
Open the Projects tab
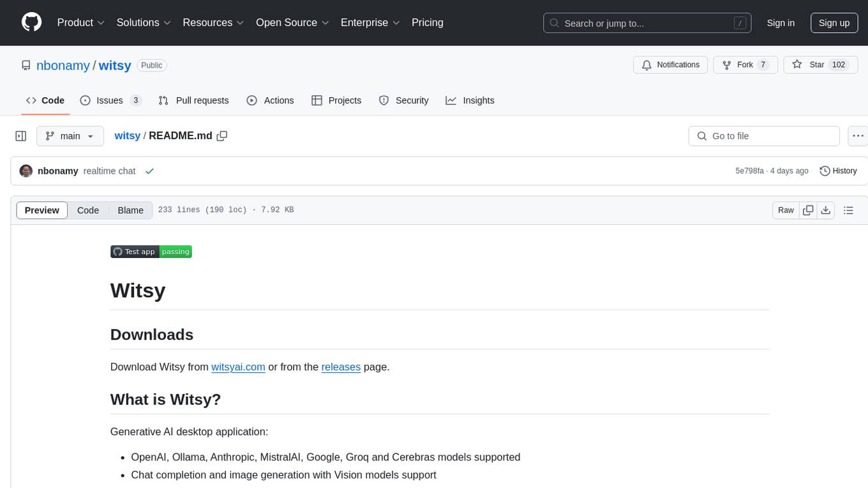point(336,100)
